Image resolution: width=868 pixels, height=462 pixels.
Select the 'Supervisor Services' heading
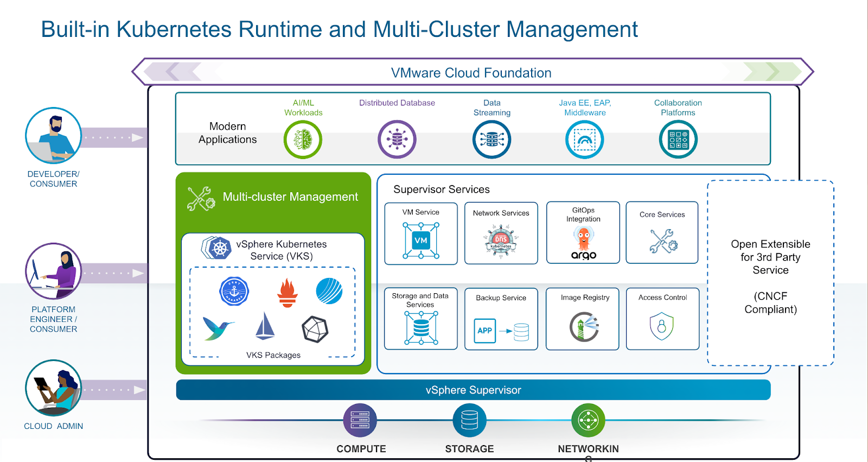click(442, 189)
